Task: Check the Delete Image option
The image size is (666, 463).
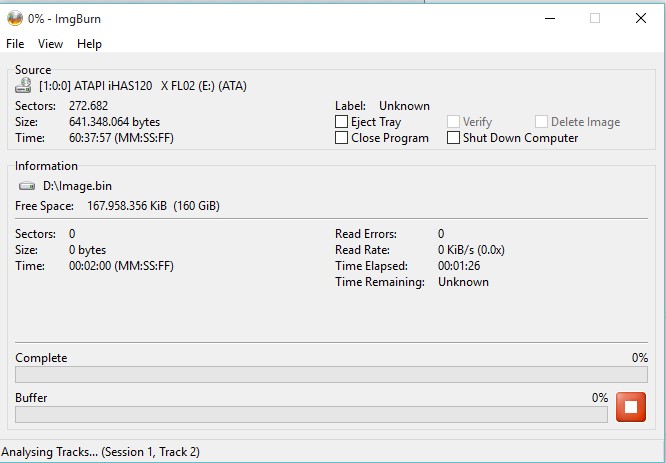Action: 541,122
